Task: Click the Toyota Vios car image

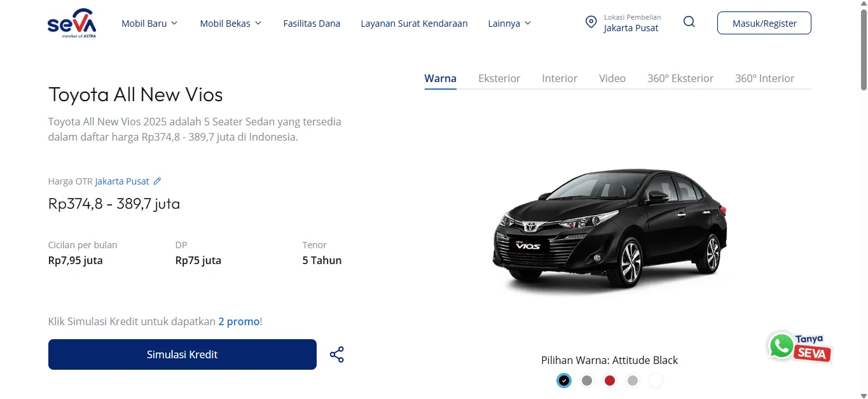Action: 609,229
